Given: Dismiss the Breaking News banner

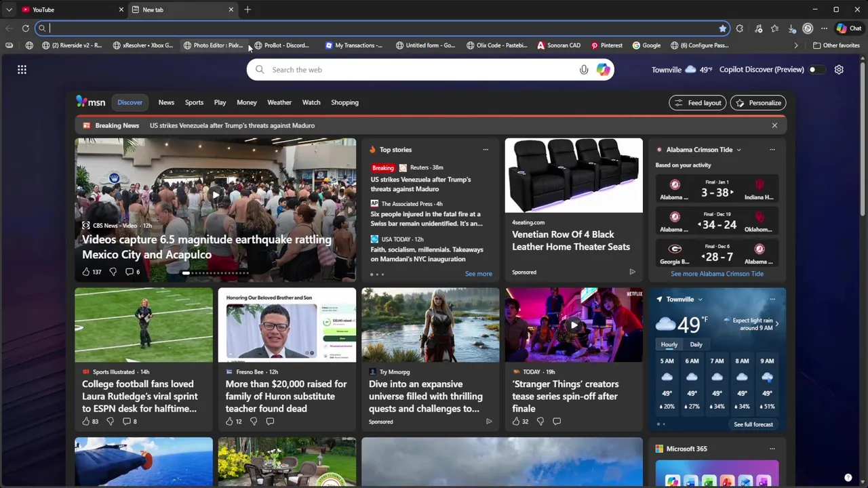Looking at the screenshot, I should 774,125.
